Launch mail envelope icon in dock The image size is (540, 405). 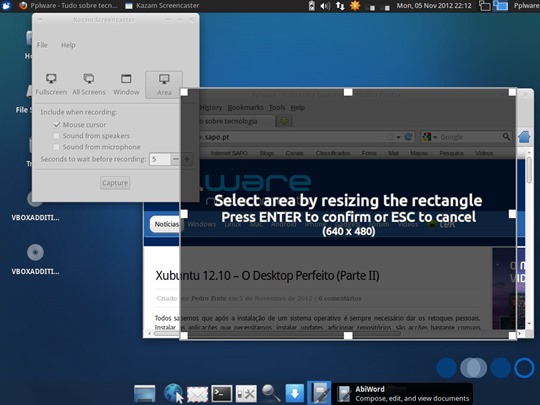[x=197, y=394]
